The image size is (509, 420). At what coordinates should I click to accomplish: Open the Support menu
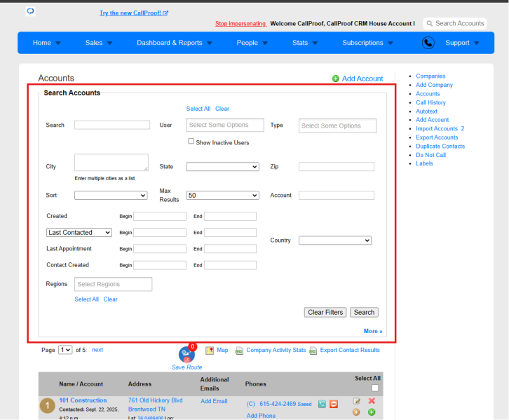tap(462, 43)
